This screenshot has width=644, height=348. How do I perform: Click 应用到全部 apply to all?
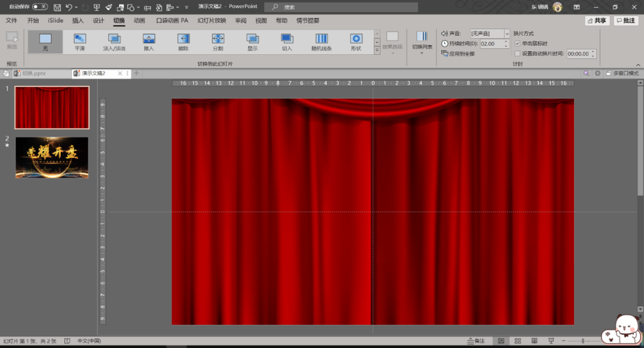pos(459,54)
